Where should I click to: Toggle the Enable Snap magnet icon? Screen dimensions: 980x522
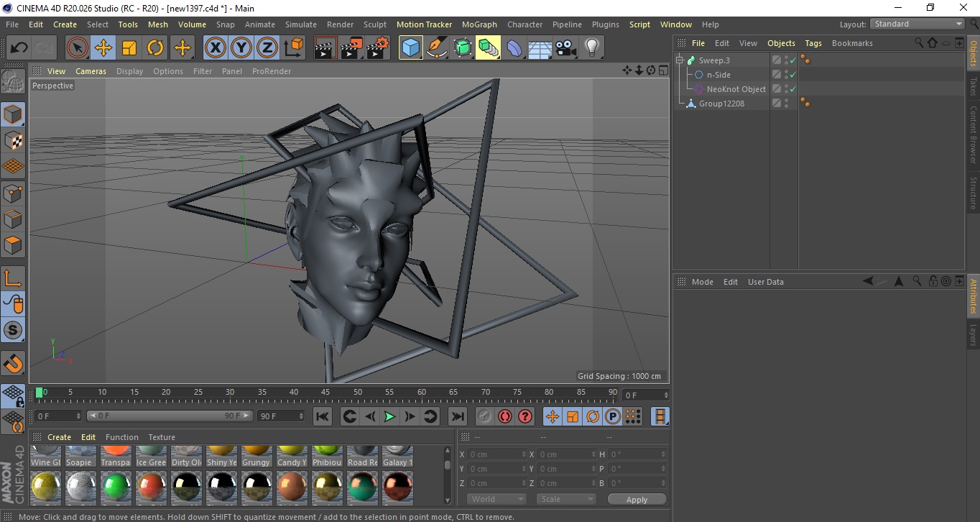click(13, 364)
